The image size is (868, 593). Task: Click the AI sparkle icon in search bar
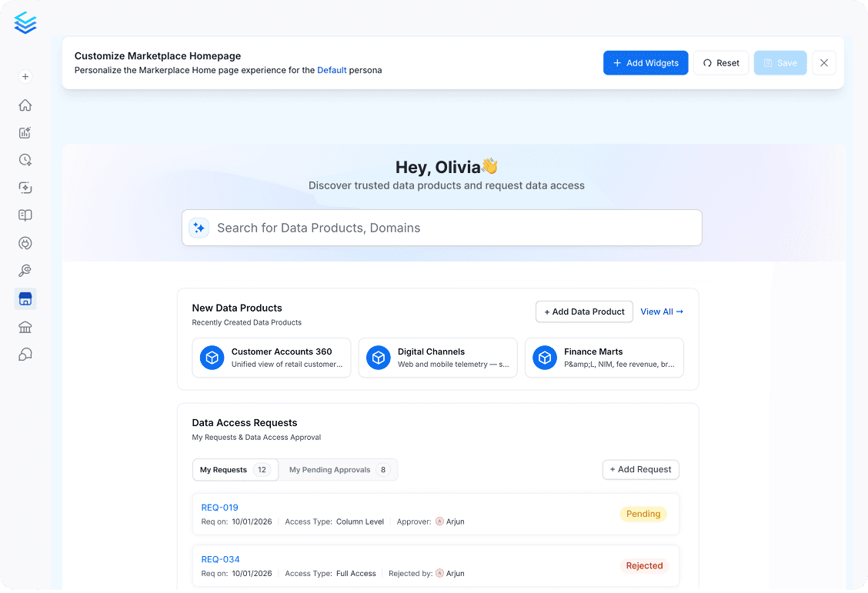click(199, 228)
